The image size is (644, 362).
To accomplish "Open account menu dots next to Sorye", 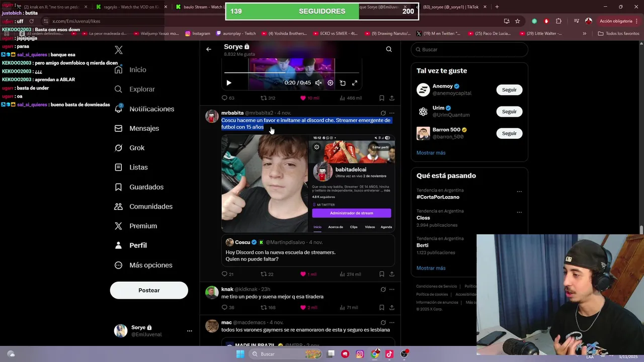I will (x=190, y=331).
